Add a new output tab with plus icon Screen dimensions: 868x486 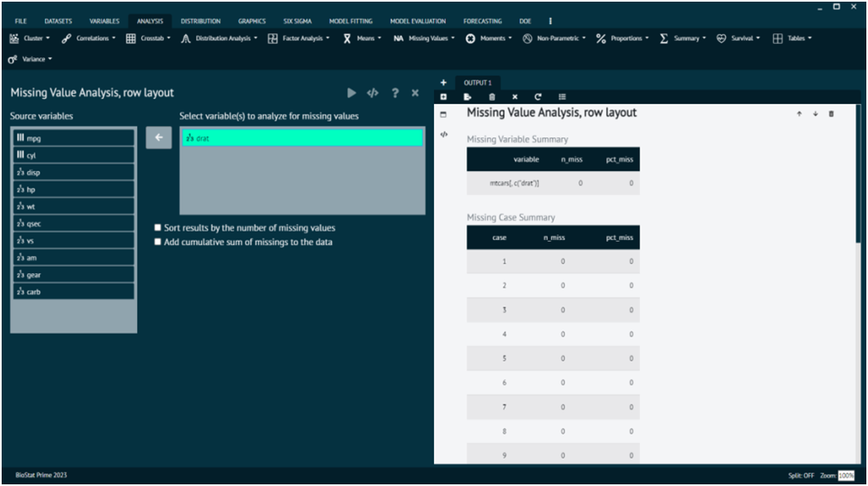point(443,82)
